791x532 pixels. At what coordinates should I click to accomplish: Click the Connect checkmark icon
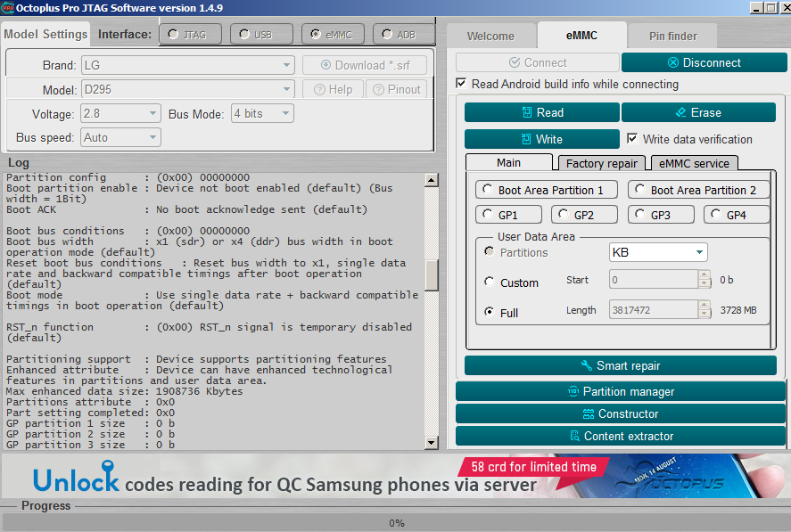tap(515, 62)
